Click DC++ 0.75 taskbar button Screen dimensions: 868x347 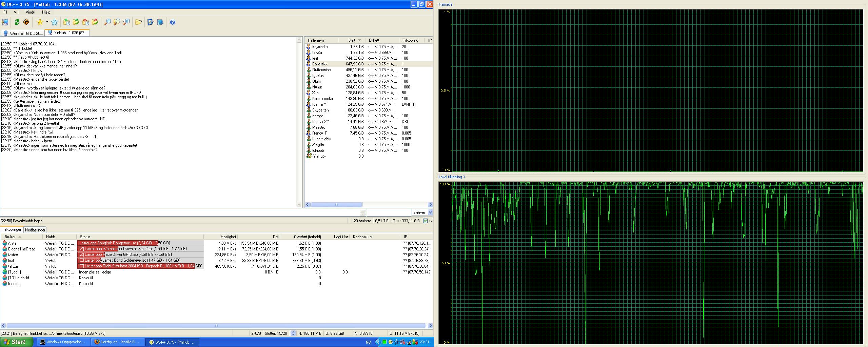click(173, 342)
